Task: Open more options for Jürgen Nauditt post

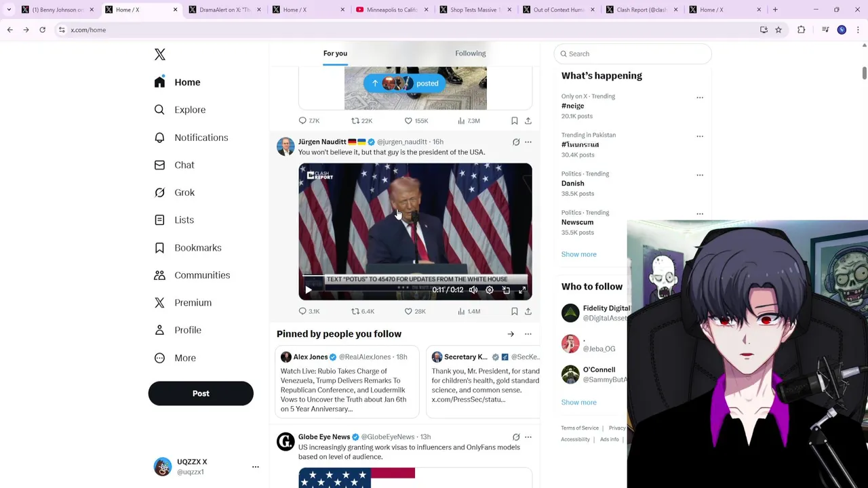Action: click(528, 142)
